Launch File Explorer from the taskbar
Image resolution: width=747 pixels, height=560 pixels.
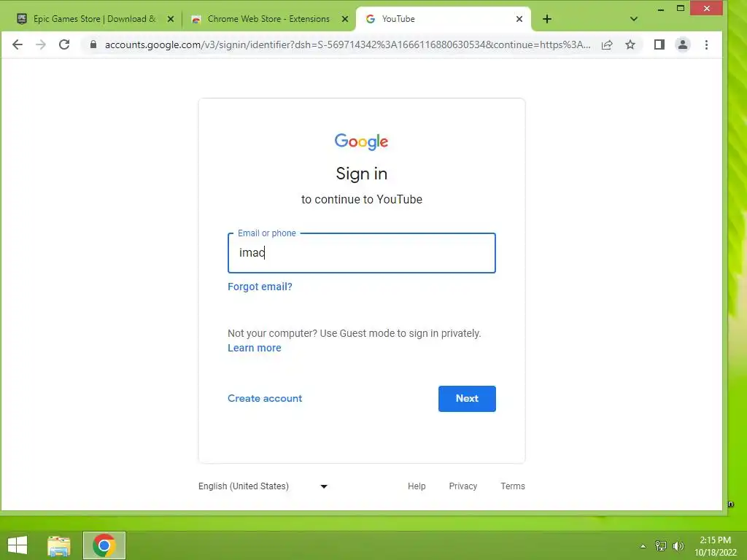[59, 545]
